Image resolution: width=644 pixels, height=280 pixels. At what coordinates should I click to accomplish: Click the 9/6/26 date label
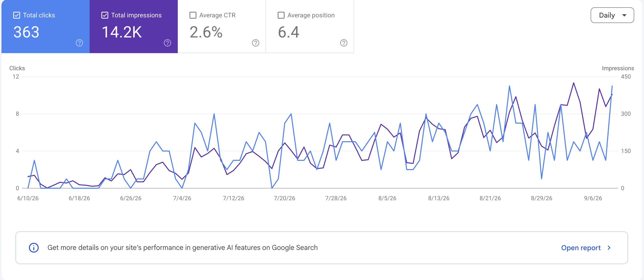pos(593,198)
